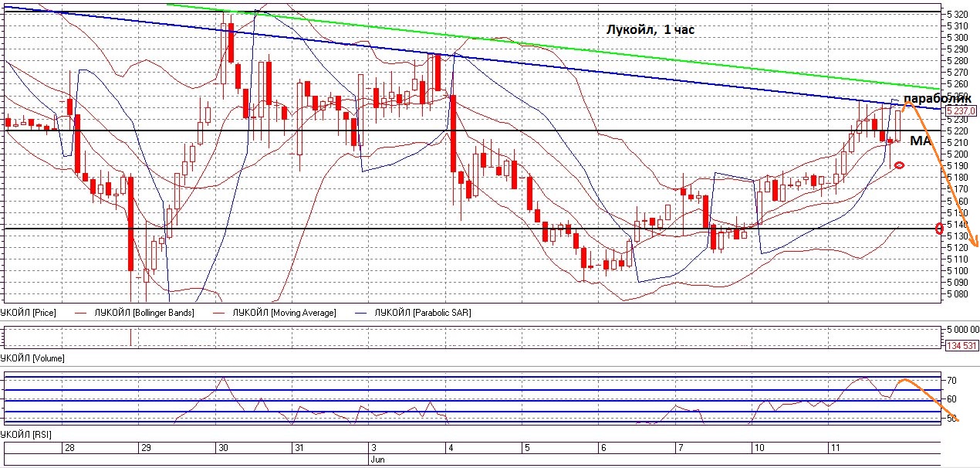Viewport: 980px width, 468px height.
Task: Click the 5 230 price axis label
Action: [x=959, y=119]
